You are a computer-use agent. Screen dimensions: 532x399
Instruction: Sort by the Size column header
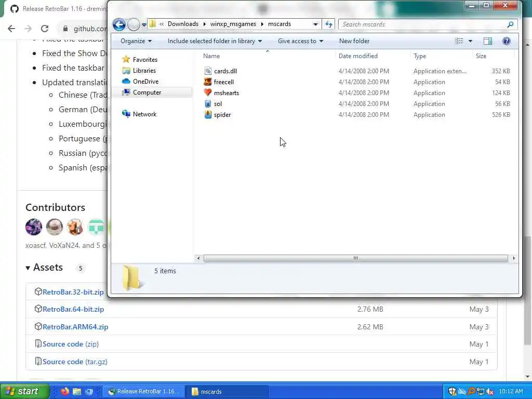point(481,56)
